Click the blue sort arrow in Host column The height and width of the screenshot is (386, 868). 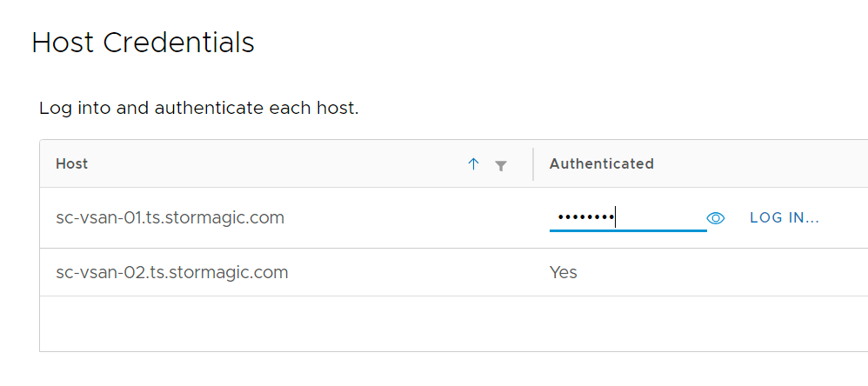tap(473, 163)
